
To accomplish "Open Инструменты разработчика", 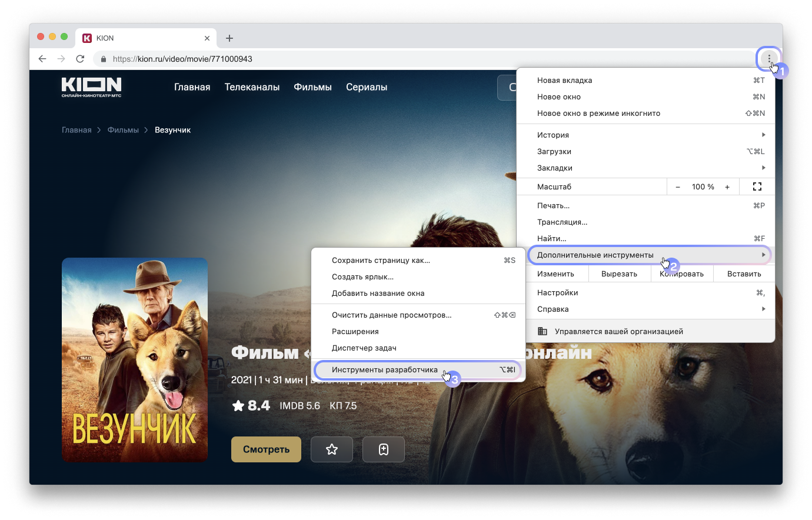I will click(x=418, y=369).
